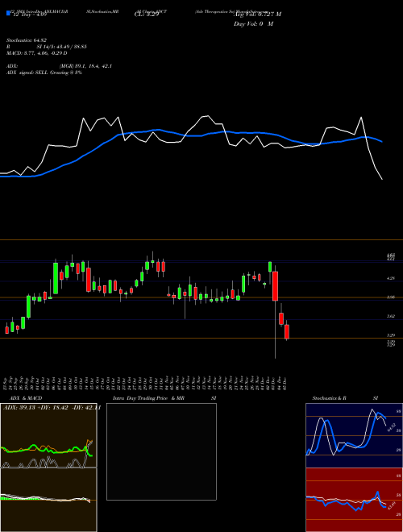This screenshot has height=532, width=403.
Task: Click the '(MGR) 39.1, 18.4, 42.1' values
Action: point(85,66)
